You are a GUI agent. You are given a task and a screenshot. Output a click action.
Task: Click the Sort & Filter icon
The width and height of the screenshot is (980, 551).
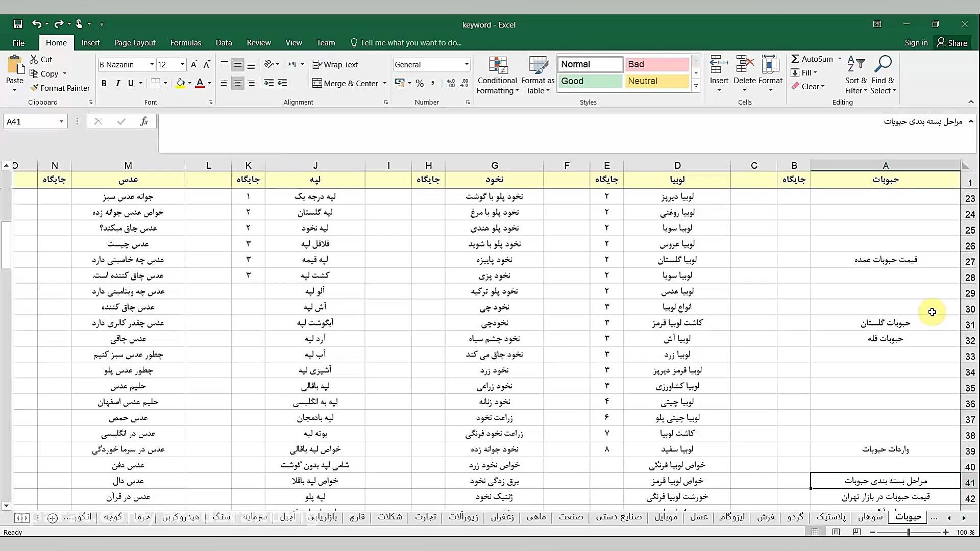[855, 74]
